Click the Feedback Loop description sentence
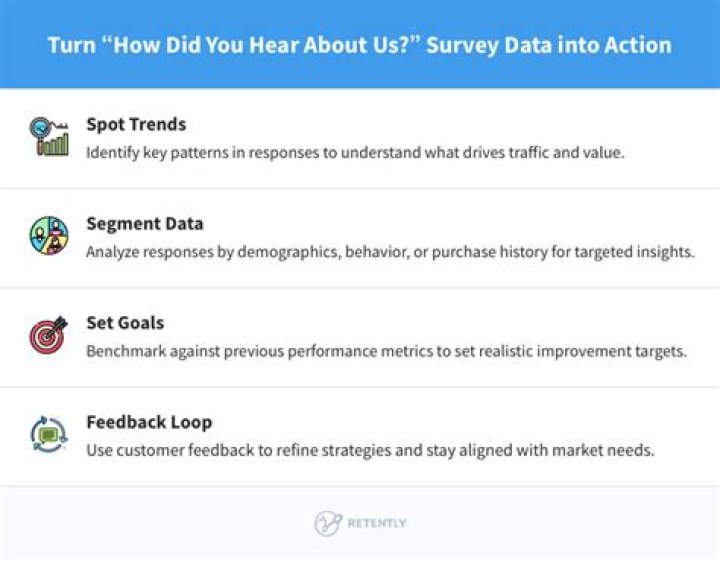This screenshot has width=720, height=561. coord(370,451)
